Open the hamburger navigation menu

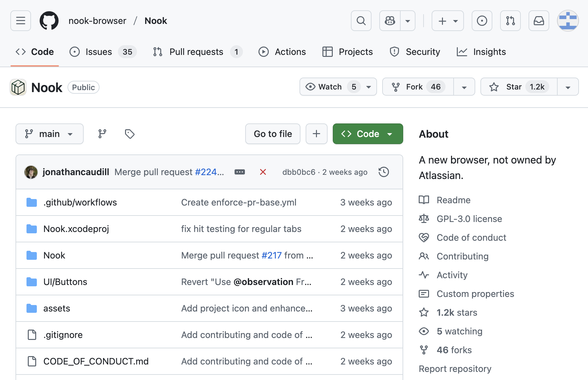(x=21, y=21)
